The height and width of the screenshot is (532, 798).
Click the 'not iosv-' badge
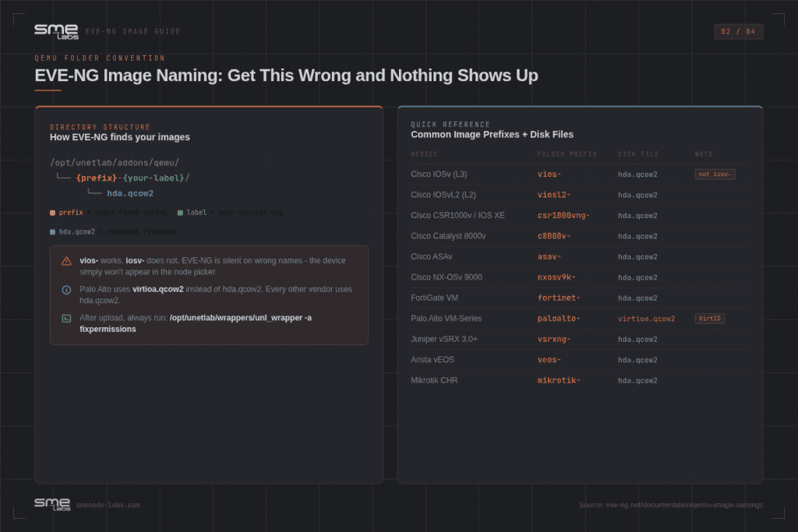pos(715,174)
